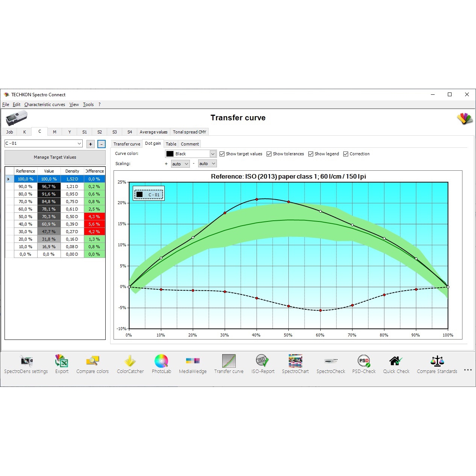Click the spectrodensitometer device icon
The height and width of the screenshot is (476, 476).
(x=17, y=118)
